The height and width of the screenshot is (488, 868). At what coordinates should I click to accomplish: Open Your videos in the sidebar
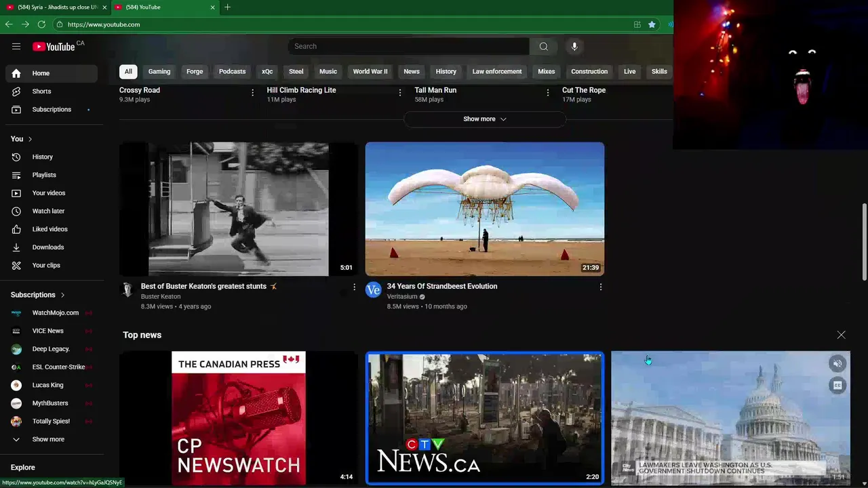pyautogui.click(x=52, y=193)
